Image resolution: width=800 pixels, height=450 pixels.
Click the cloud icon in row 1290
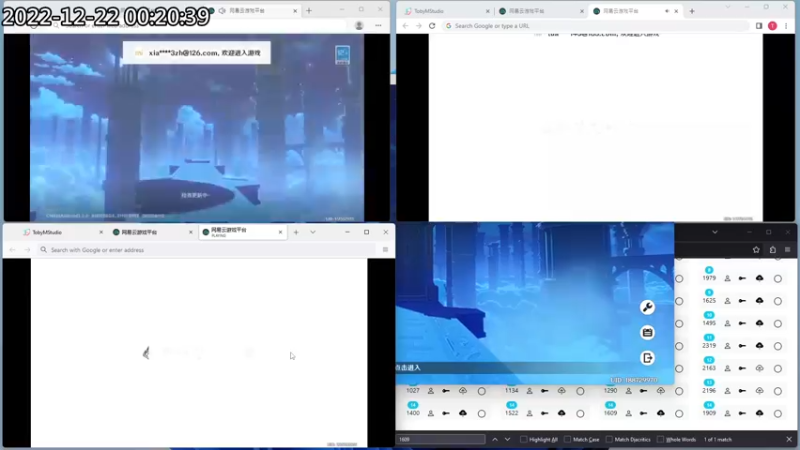[x=661, y=391]
